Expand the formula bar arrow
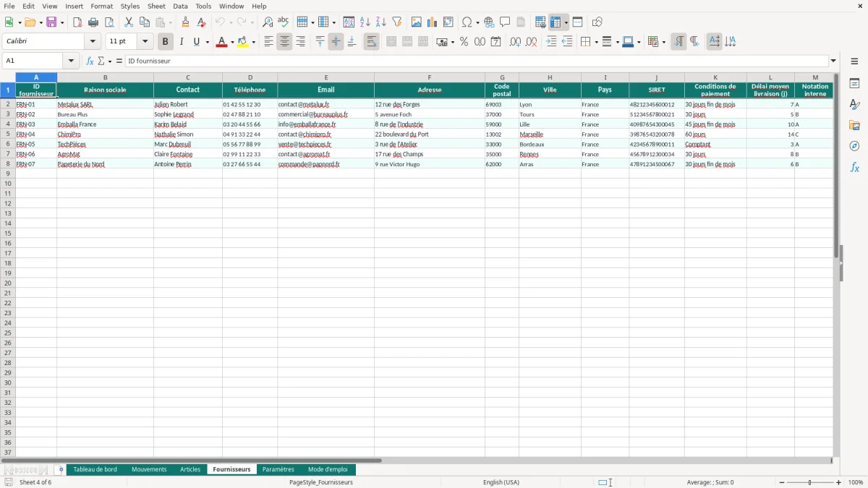This screenshot has height=488, width=868. 833,61
